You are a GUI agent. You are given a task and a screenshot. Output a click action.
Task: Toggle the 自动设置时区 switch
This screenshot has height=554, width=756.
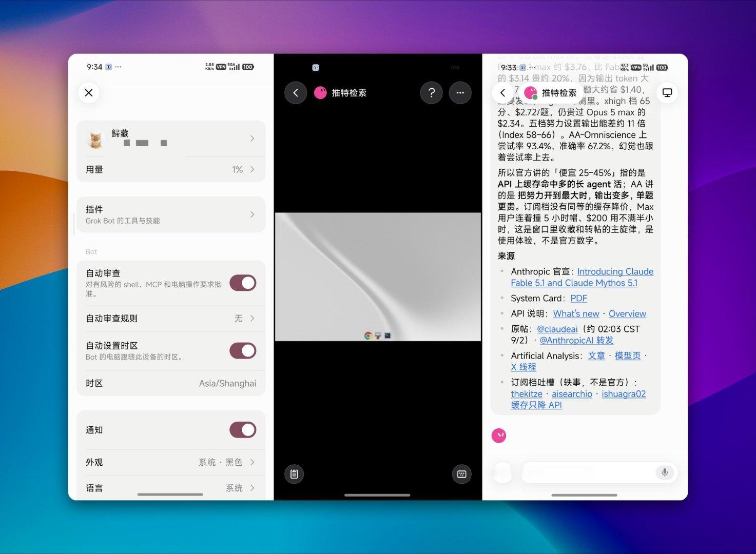(243, 351)
